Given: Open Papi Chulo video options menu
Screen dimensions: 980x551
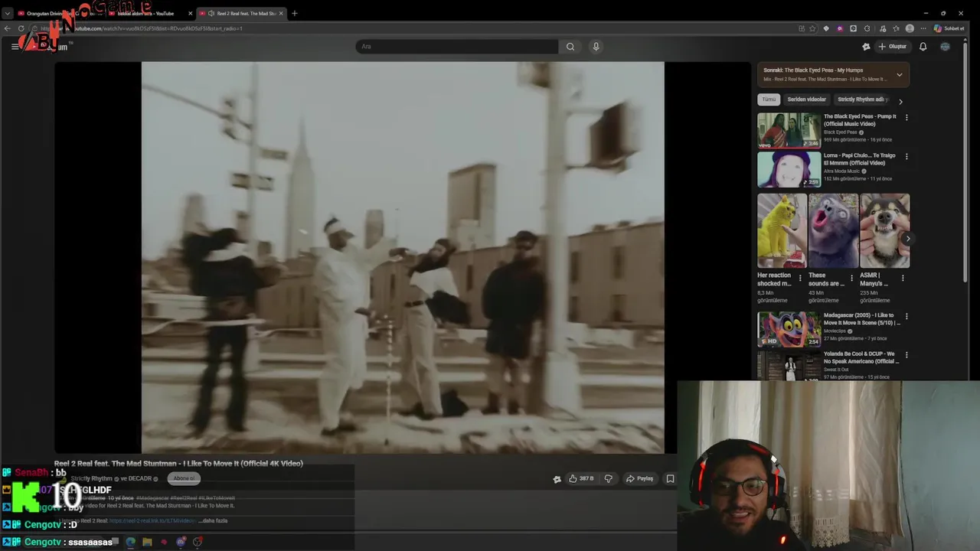Looking at the screenshot, I should [x=906, y=157].
